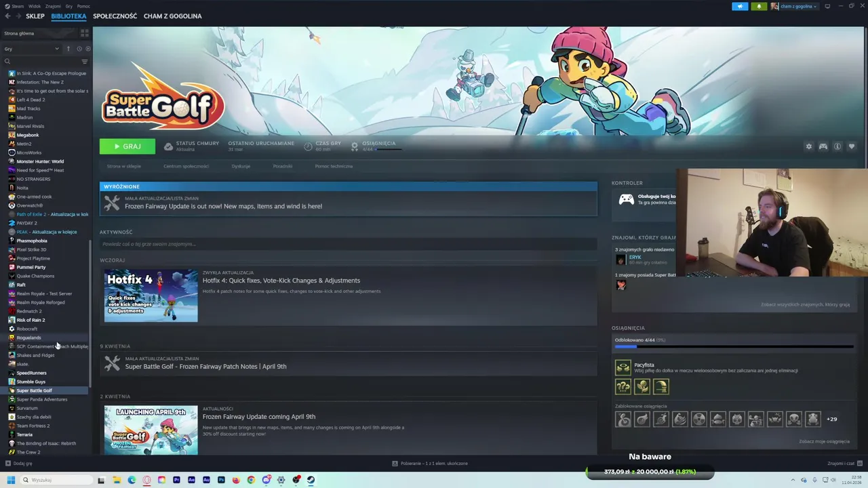Select the BIBLIOTEKA tab

pyautogui.click(x=68, y=16)
